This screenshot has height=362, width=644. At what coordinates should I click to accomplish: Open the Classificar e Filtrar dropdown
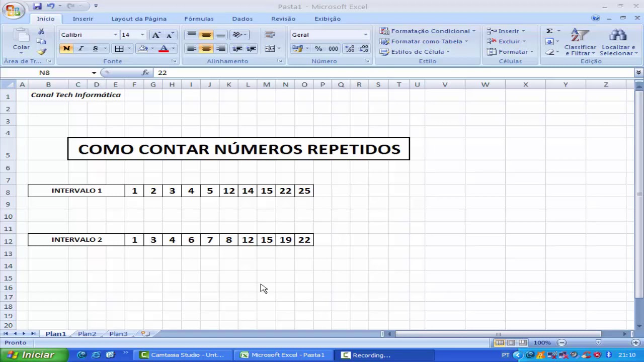580,42
